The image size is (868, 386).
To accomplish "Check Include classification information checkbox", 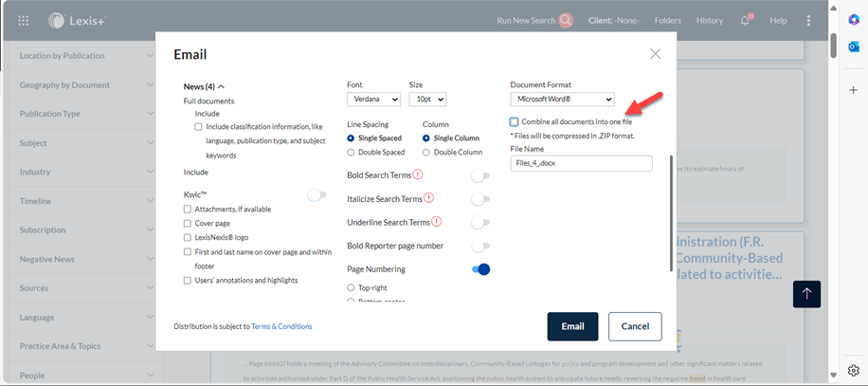I will [x=198, y=127].
